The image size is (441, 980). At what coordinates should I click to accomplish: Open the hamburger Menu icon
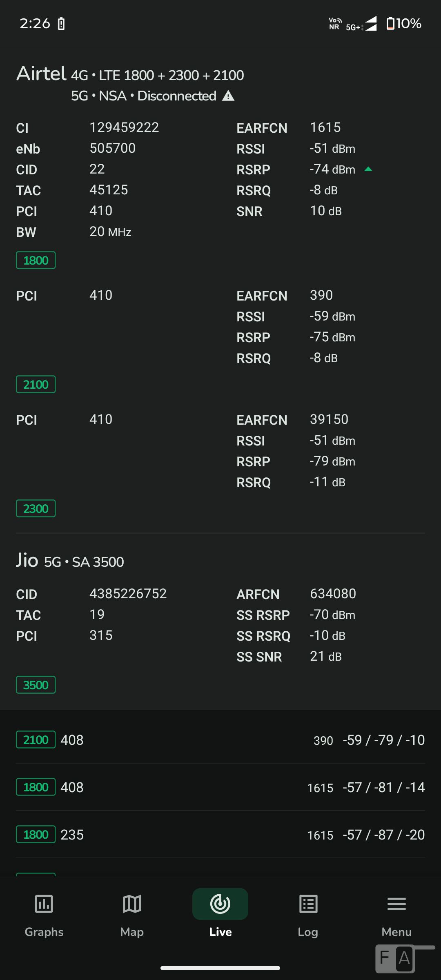(396, 904)
